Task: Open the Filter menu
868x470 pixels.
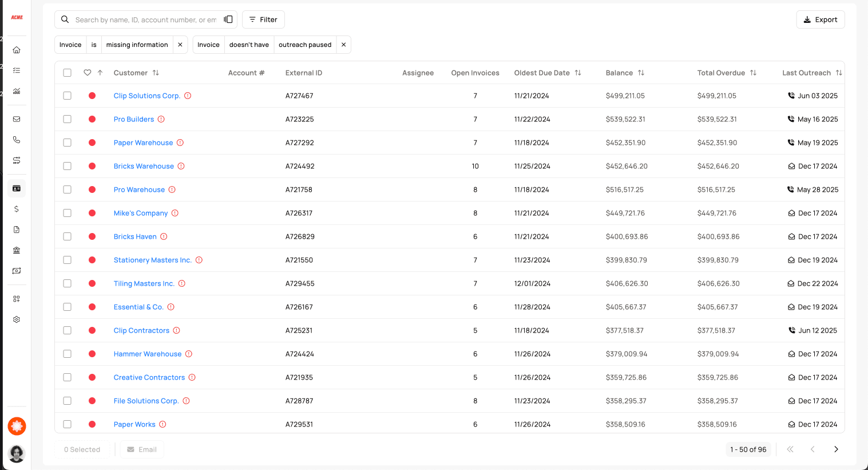Action: pyautogui.click(x=263, y=19)
